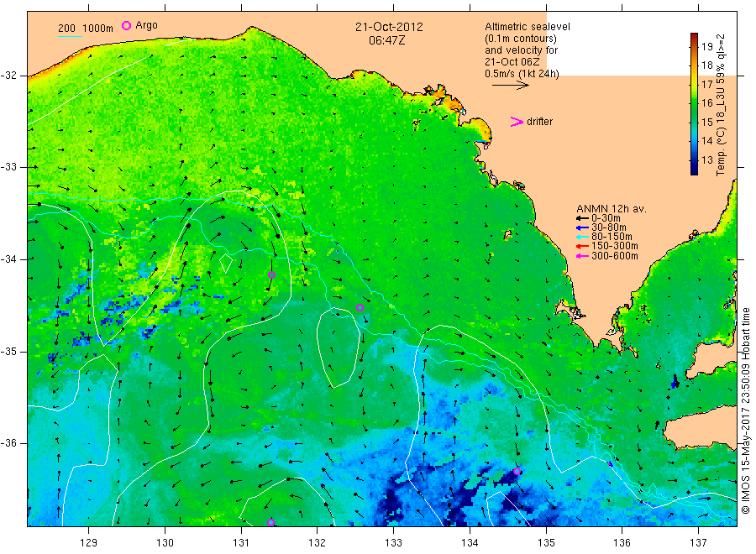Click the '0-30m' depth label
Image resolution: width=756 pixels, height=554 pixels.
pos(606,219)
